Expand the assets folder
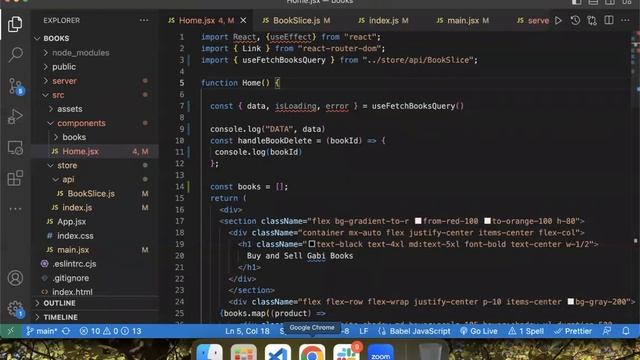 (69, 109)
